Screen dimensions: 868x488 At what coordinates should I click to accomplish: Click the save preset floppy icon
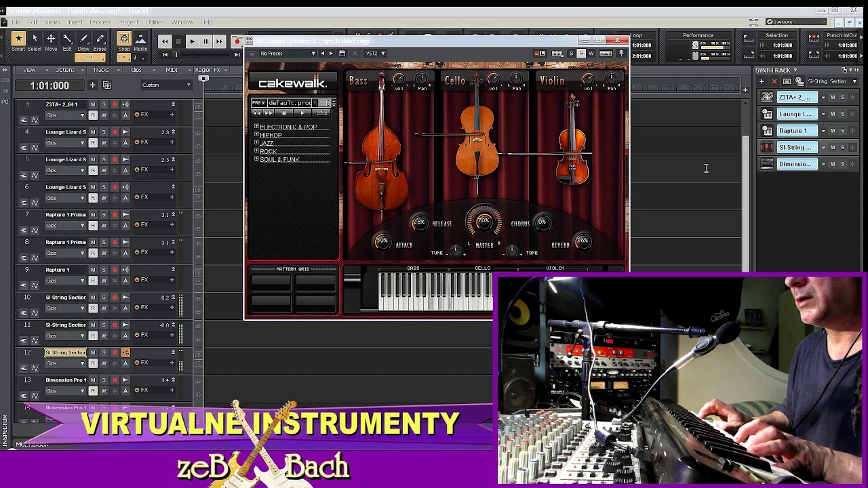point(342,54)
